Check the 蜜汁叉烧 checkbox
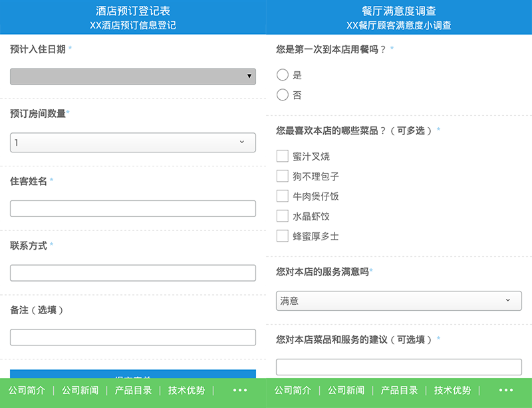Image resolution: width=532 pixels, height=408 pixels. [283, 156]
